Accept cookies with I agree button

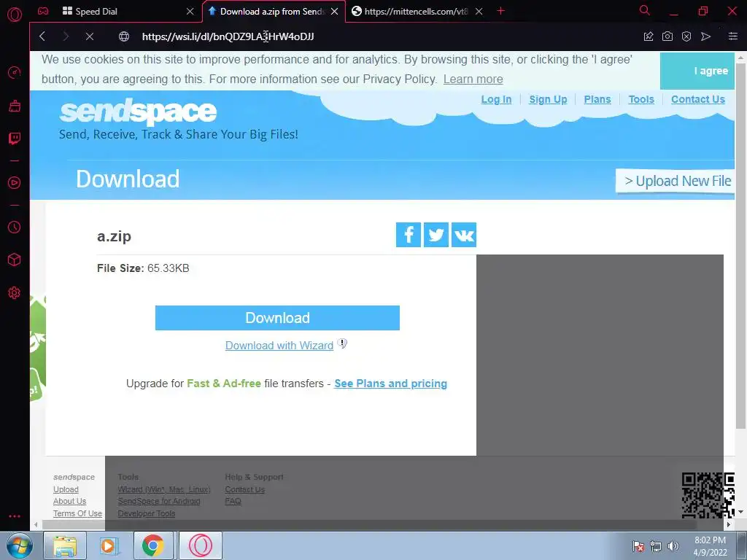coord(697,71)
